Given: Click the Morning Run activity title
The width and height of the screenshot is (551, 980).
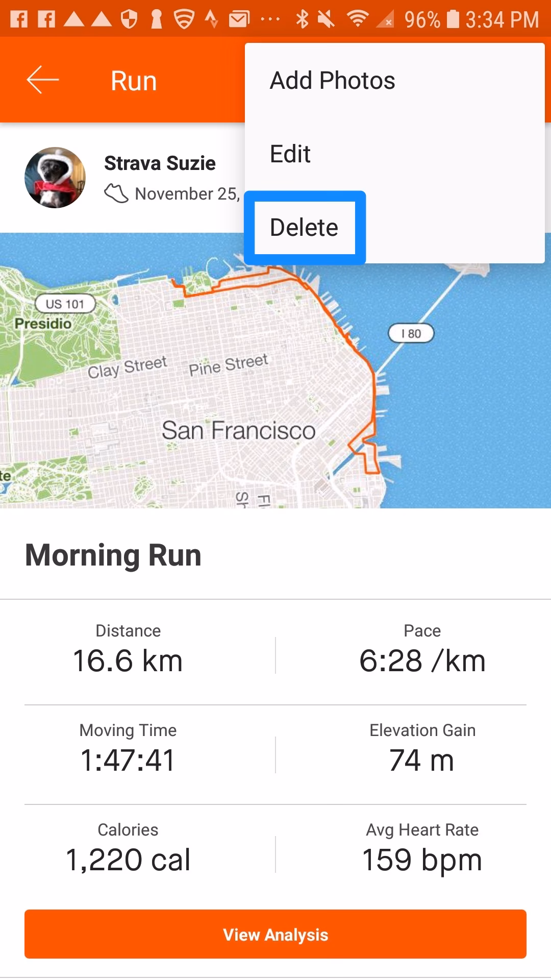Looking at the screenshot, I should click(113, 555).
